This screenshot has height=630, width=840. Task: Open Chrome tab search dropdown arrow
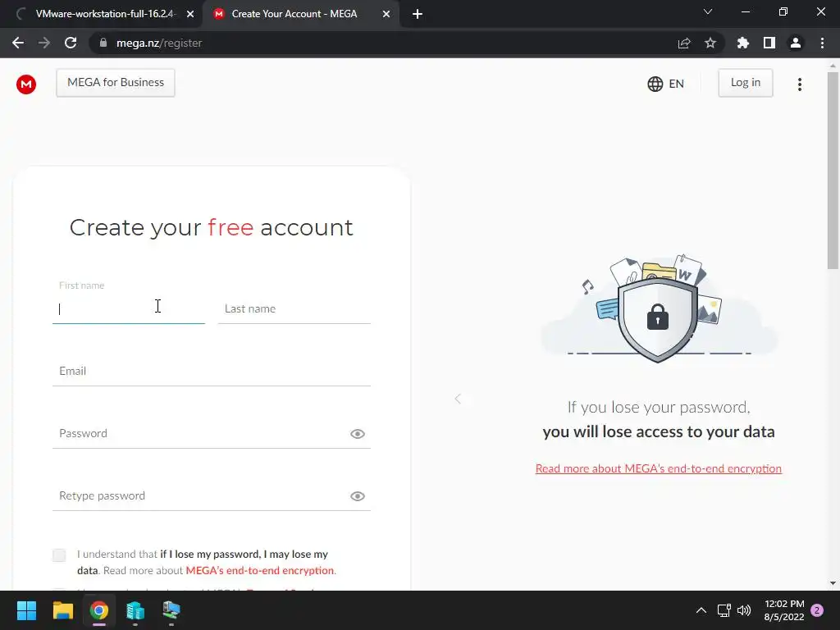coord(708,11)
